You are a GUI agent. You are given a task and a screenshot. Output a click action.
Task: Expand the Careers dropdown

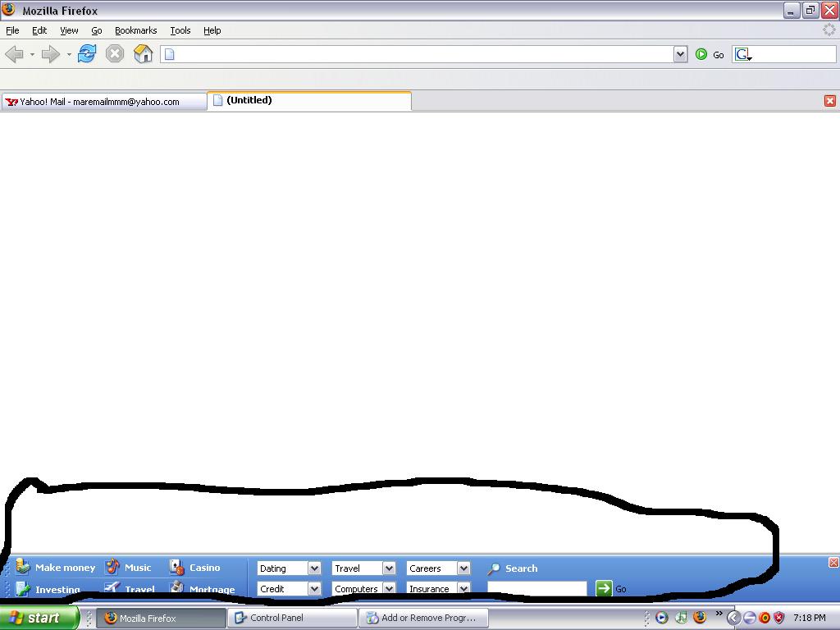pyautogui.click(x=463, y=568)
